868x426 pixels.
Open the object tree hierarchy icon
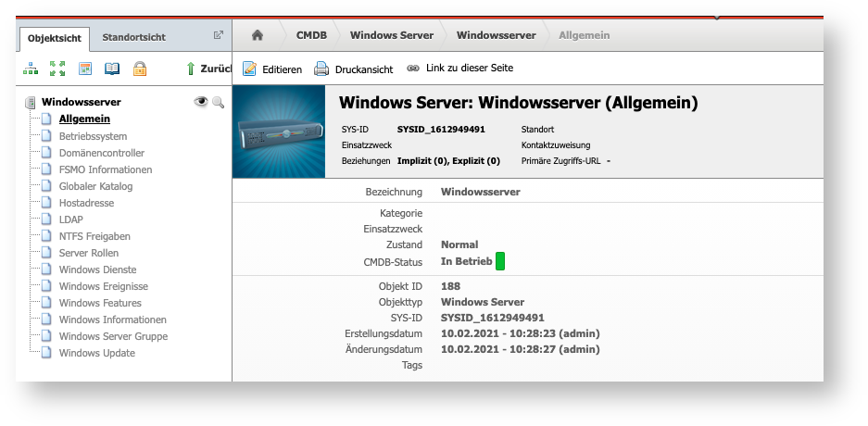pyautogui.click(x=31, y=69)
